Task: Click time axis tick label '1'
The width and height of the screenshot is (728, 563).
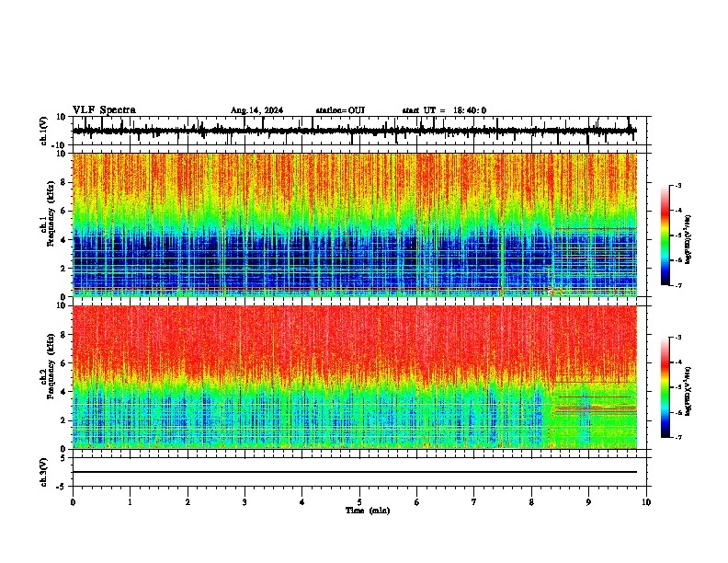Action: tap(130, 502)
